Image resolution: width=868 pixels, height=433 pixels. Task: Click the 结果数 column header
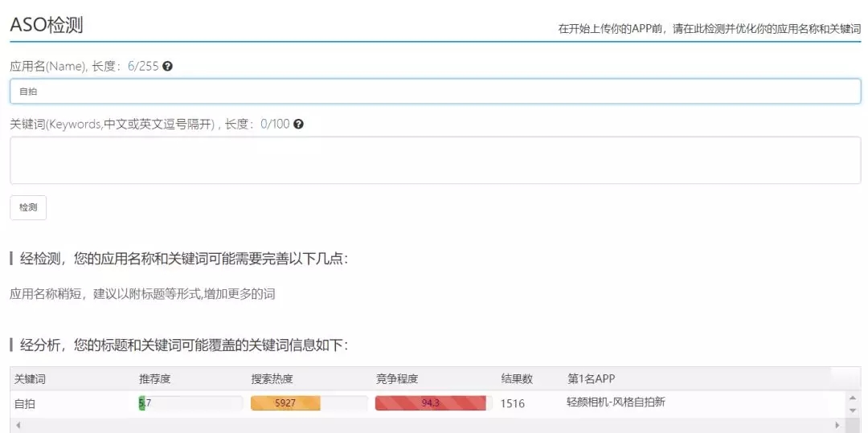coord(517,379)
